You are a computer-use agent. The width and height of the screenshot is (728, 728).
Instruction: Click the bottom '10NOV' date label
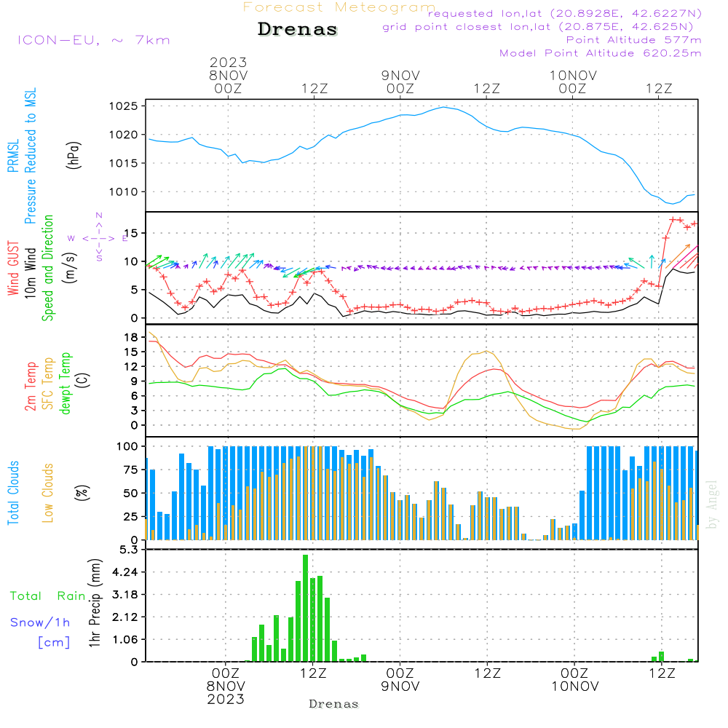[575, 687]
